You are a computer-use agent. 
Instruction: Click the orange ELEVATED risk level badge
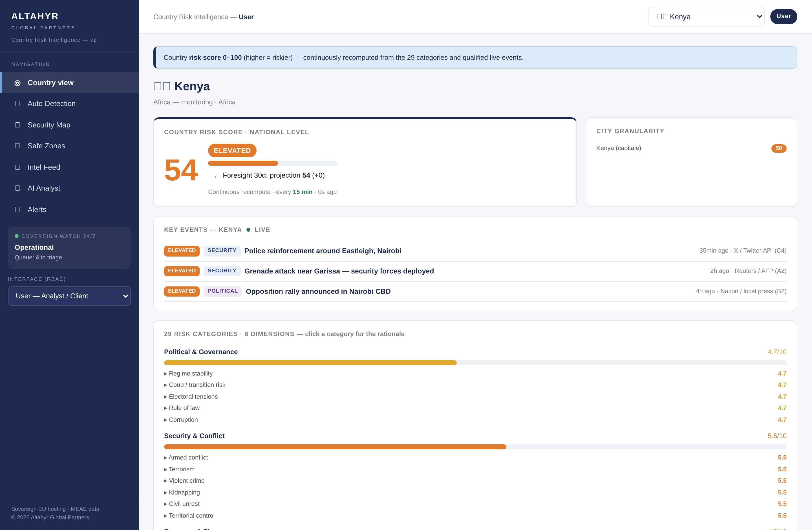click(232, 151)
